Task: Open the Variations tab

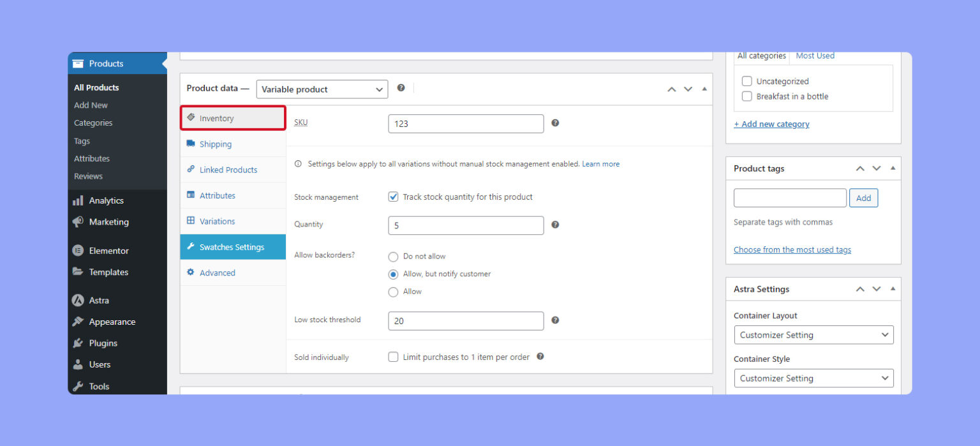Action: (191, 221)
